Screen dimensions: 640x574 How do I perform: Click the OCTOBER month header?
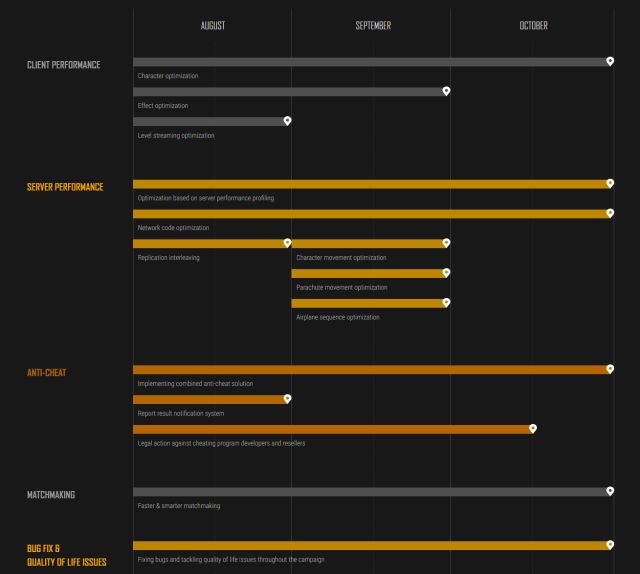click(533, 26)
